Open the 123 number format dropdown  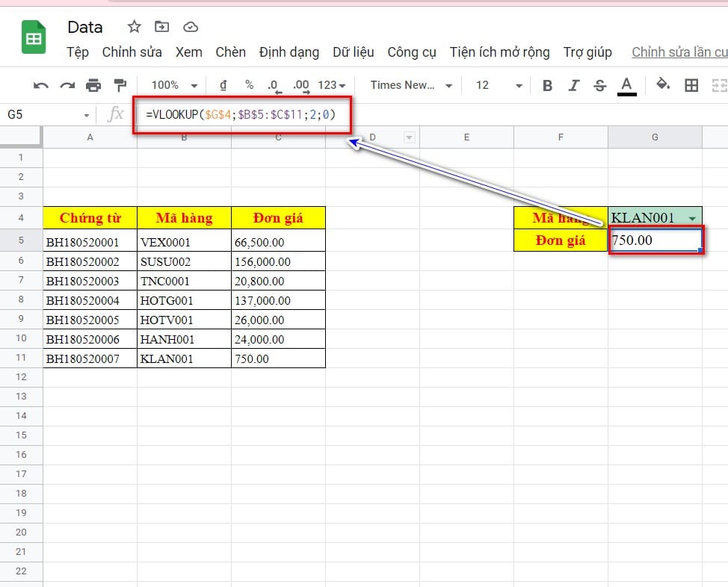point(332,85)
